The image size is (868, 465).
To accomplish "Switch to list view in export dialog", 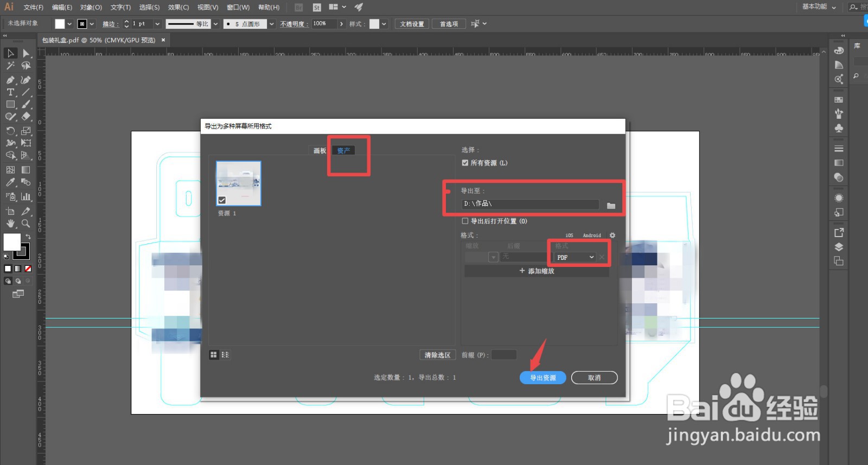I will click(225, 355).
